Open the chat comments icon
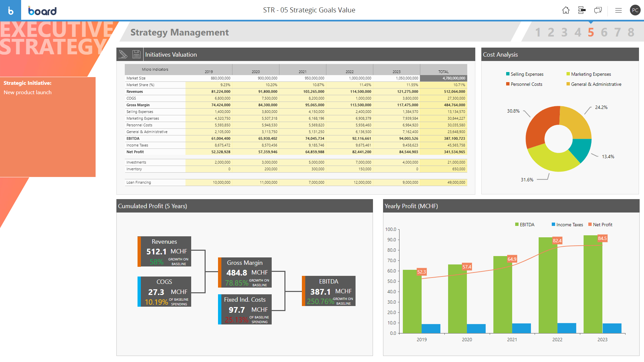Screen dimensions: 644x362 pos(598,10)
